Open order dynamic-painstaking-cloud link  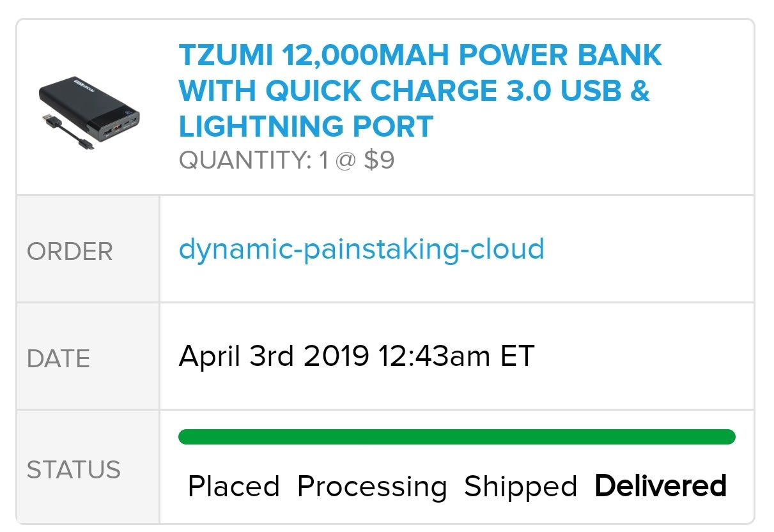(x=361, y=248)
